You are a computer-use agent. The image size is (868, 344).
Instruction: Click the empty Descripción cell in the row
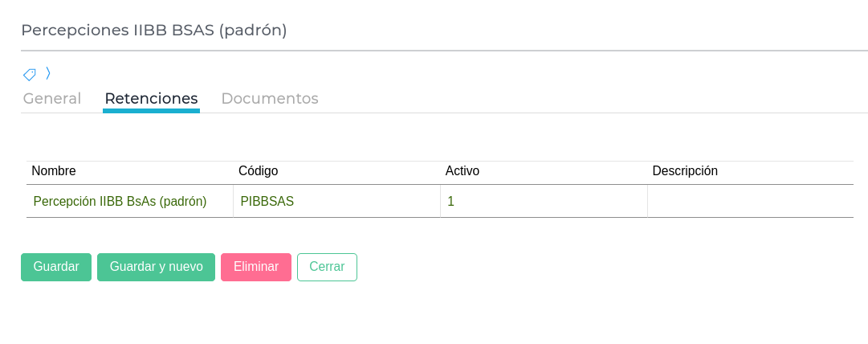click(x=749, y=202)
